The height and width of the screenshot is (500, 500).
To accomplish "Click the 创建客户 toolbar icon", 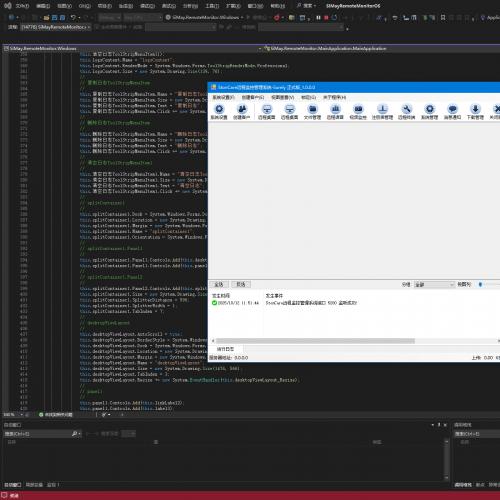I will tap(242, 112).
